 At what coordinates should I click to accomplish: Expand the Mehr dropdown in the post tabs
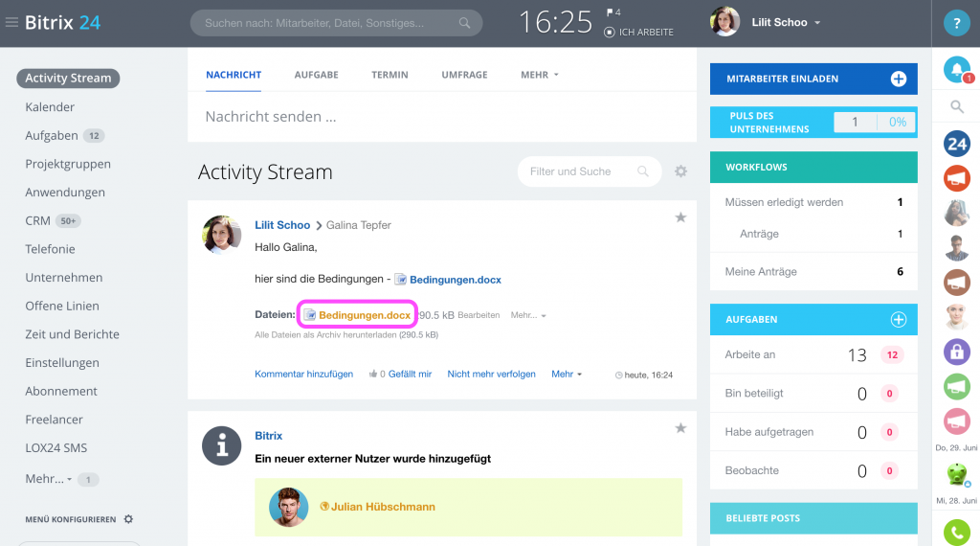(x=540, y=75)
